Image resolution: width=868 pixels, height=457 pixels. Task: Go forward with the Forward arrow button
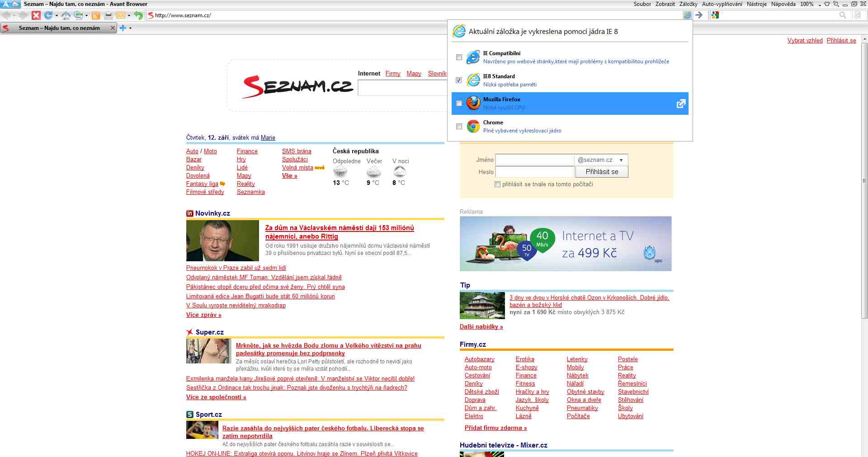[x=23, y=15]
